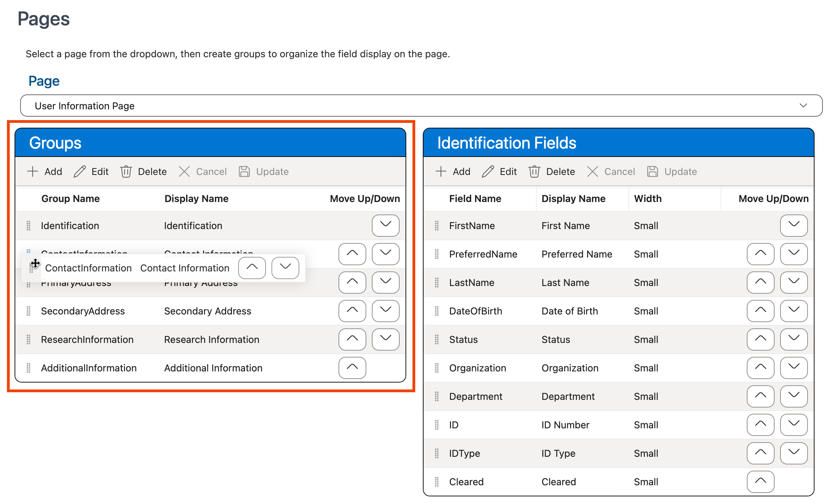Collapse move-down on the Identification group row

(385, 226)
